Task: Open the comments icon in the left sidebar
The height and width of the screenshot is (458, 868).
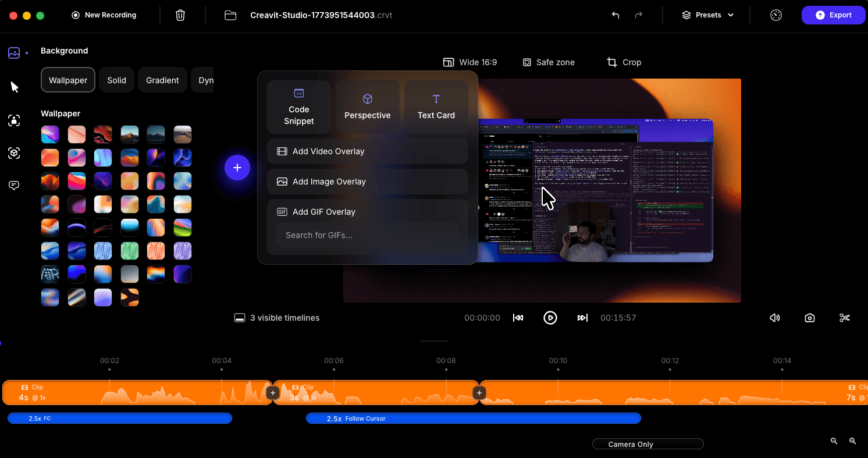Action: [14, 185]
